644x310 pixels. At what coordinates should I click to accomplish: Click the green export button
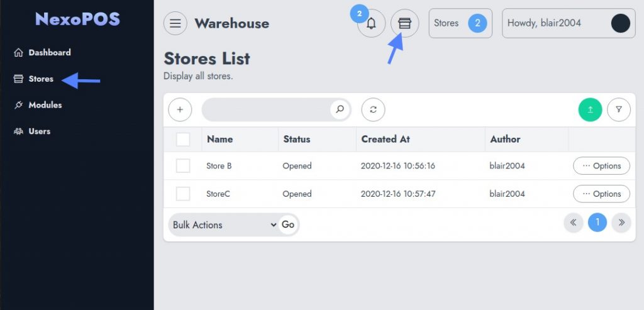click(x=590, y=109)
